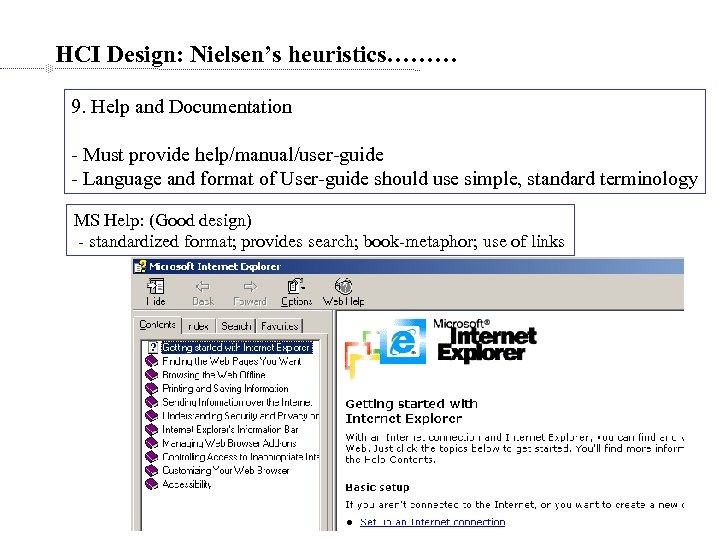Expand the Accessibility topic
The image size is (720, 540).
(186, 484)
